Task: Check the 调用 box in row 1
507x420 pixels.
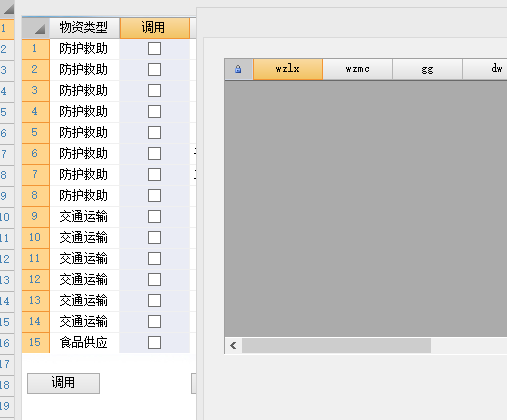Action: 154,49
